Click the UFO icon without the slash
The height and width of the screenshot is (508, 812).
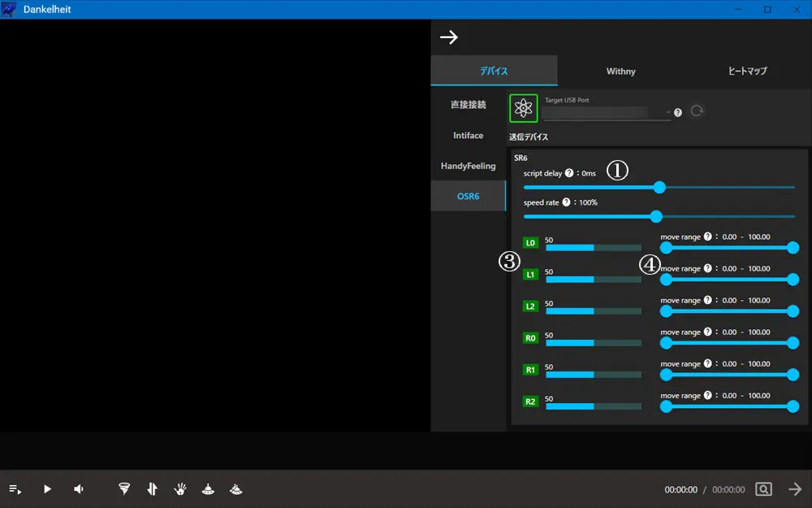[208, 488]
